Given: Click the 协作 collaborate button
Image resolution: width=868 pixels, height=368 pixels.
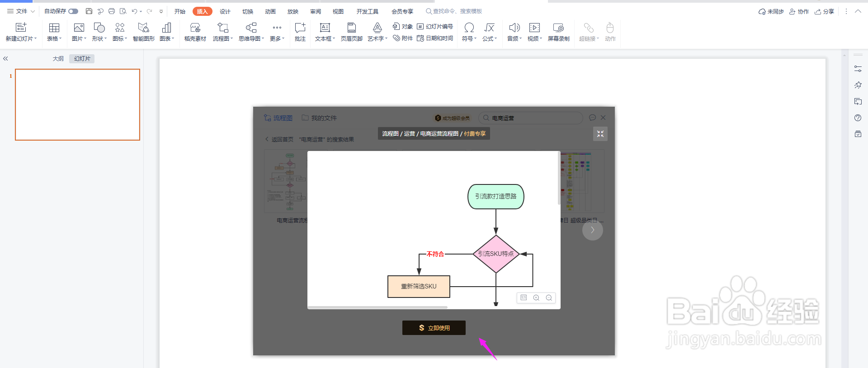Looking at the screenshot, I should 799,12.
